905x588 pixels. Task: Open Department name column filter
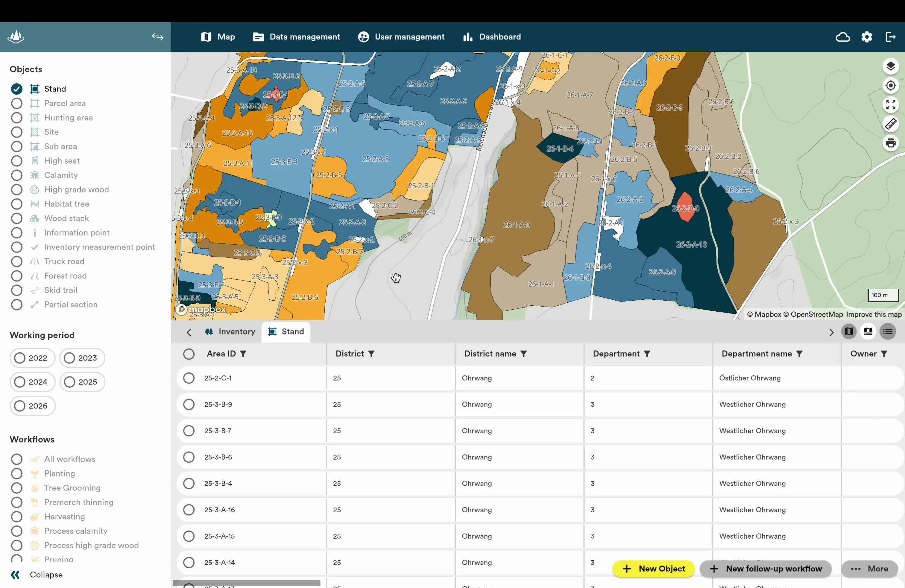[x=799, y=354]
